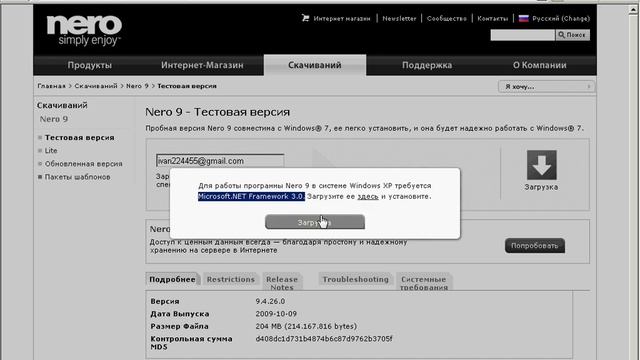The height and width of the screenshot is (360, 640).
Task: Select Тестовая версия in the sidebar
Action: tap(80, 138)
